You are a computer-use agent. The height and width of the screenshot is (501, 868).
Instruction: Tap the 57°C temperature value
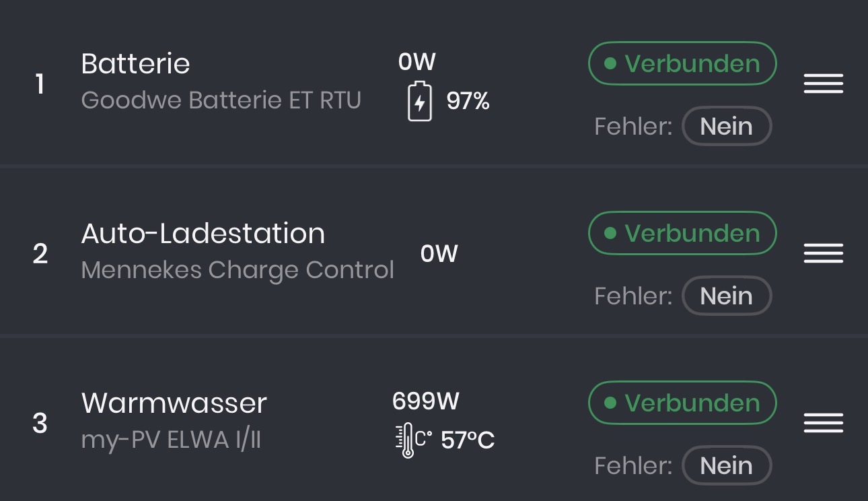(x=468, y=441)
